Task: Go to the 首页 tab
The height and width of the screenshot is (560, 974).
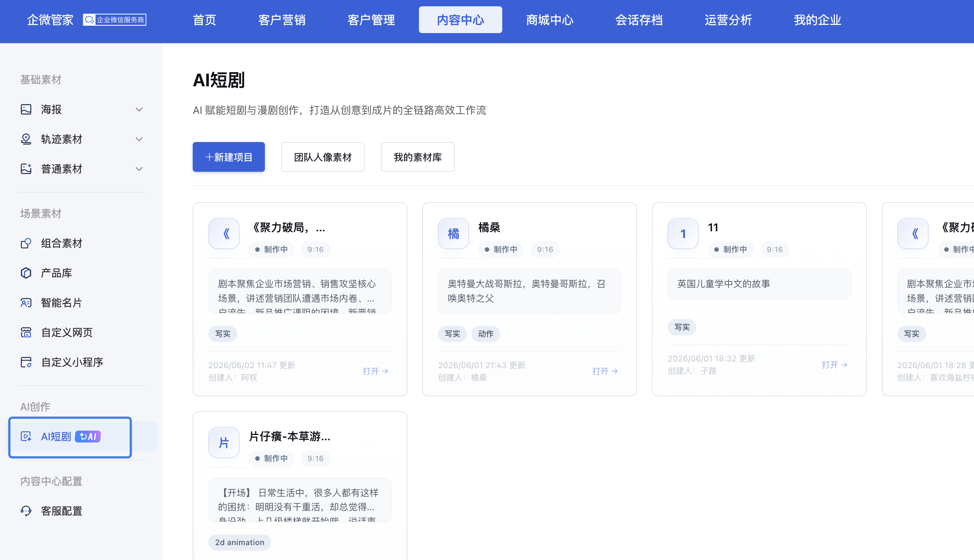Action: (204, 20)
